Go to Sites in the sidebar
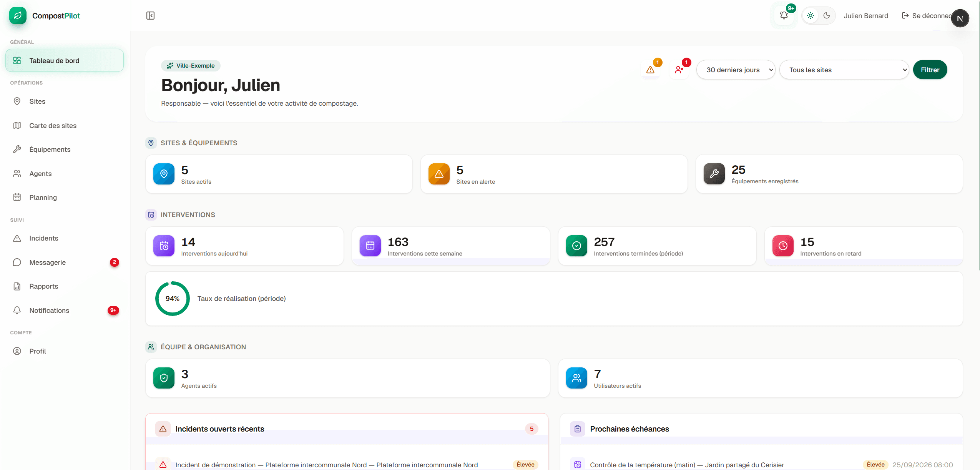 pyautogui.click(x=65, y=101)
